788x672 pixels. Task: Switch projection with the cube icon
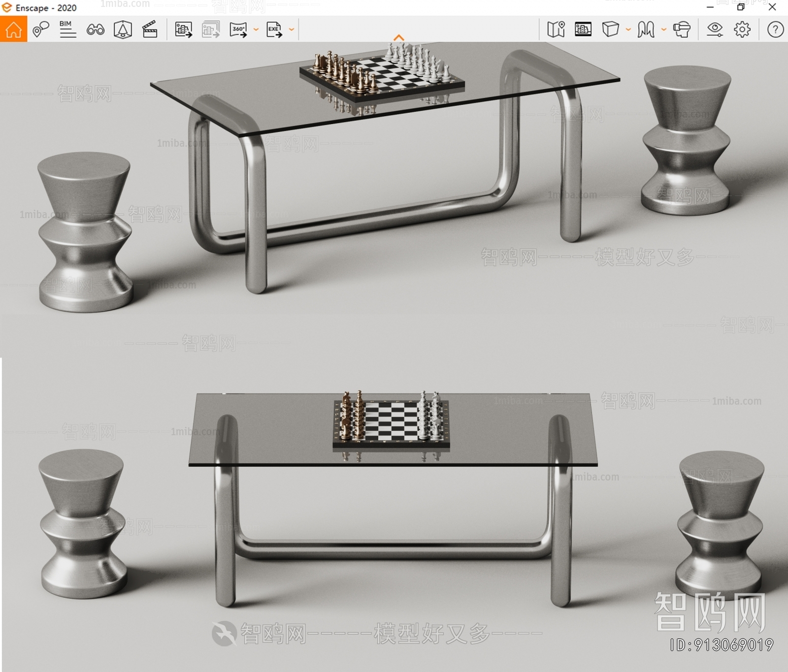(610, 30)
